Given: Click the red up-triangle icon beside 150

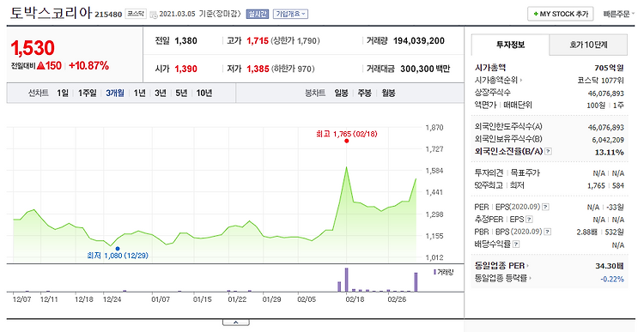Looking at the screenshot, I should pyautogui.click(x=40, y=66).
